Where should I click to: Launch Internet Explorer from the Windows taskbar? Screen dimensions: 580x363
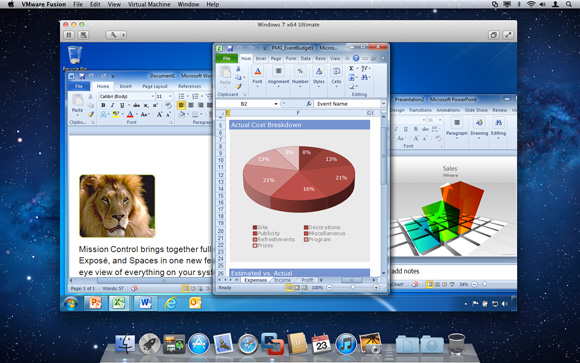click(x=171, y=303)
